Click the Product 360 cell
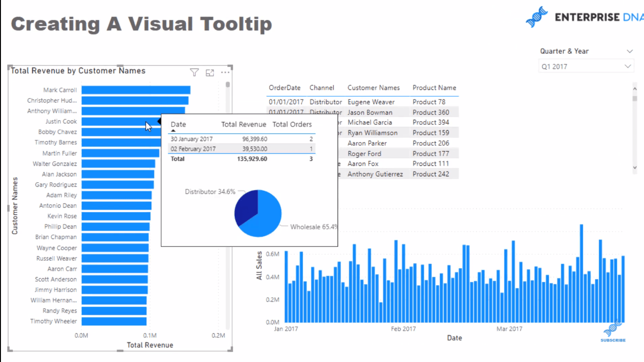Screen dimensions: 644x362 tap(431, 112)
